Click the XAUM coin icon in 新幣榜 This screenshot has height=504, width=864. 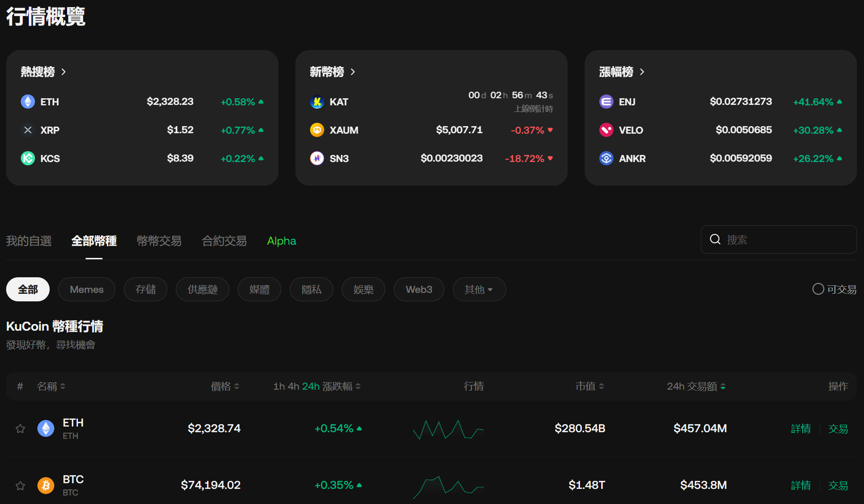click(317, 130)
